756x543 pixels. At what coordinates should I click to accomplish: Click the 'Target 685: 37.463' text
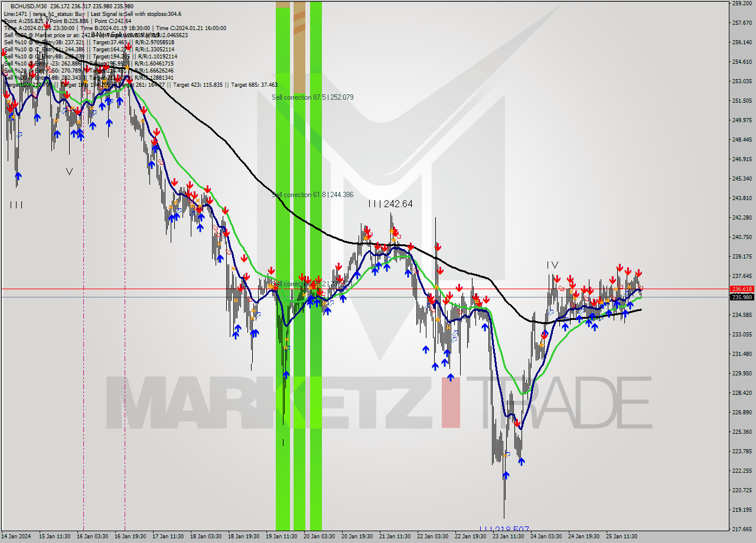(254, 84)
